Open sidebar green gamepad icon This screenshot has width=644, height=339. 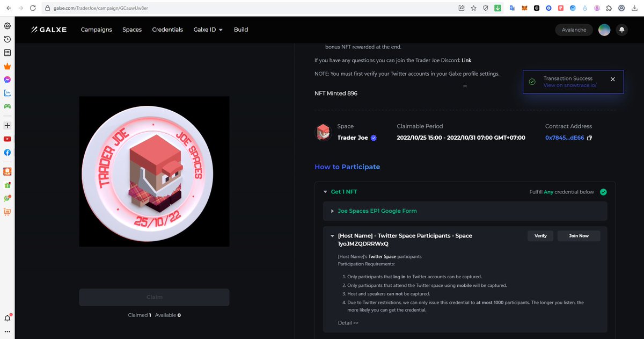8,106
